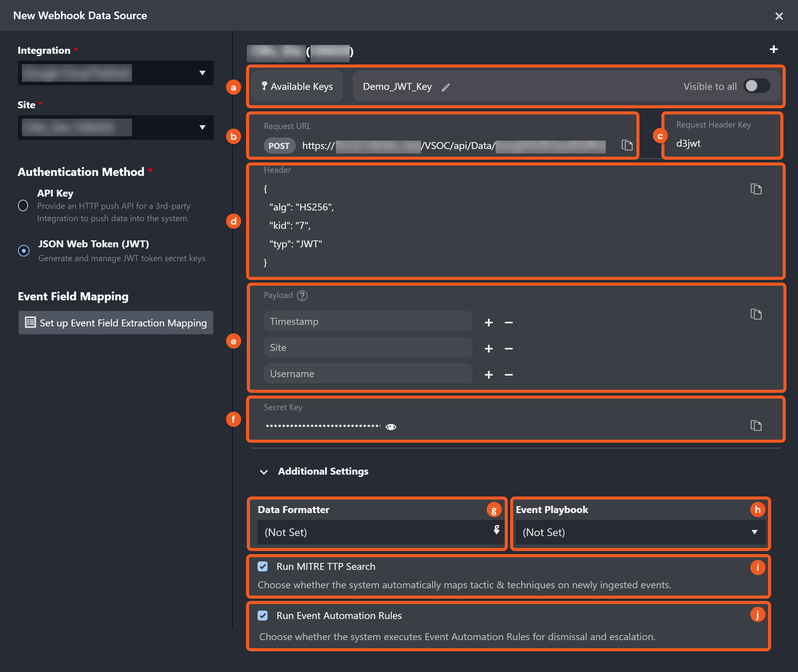
Task: Click the d3jwt request header key
Action: click(x=688, y=143)
